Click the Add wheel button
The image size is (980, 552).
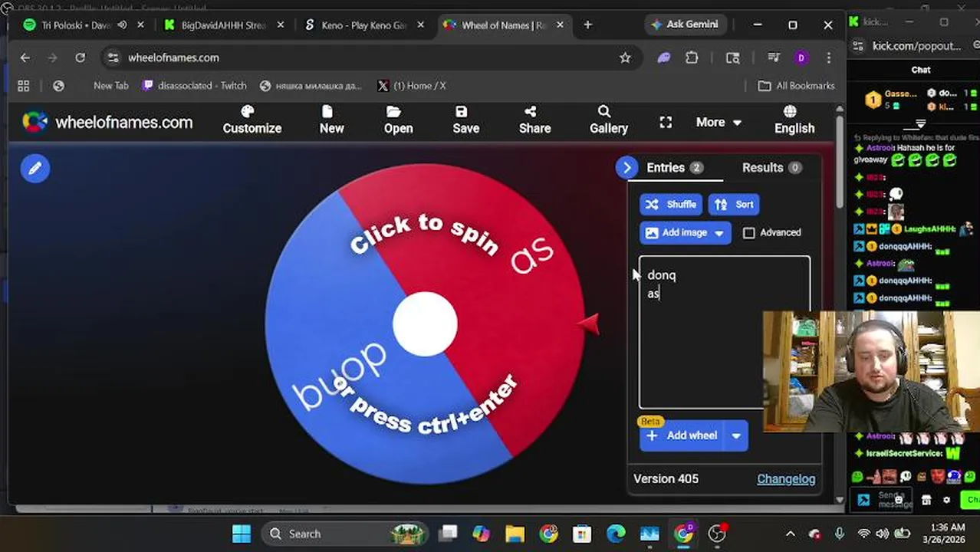click(682, 435)
